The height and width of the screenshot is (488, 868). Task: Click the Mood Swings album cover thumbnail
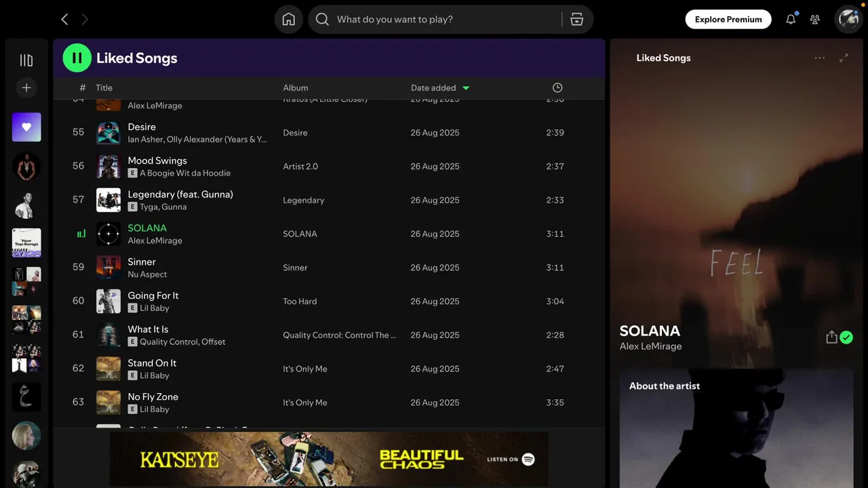tap(108, 166)
